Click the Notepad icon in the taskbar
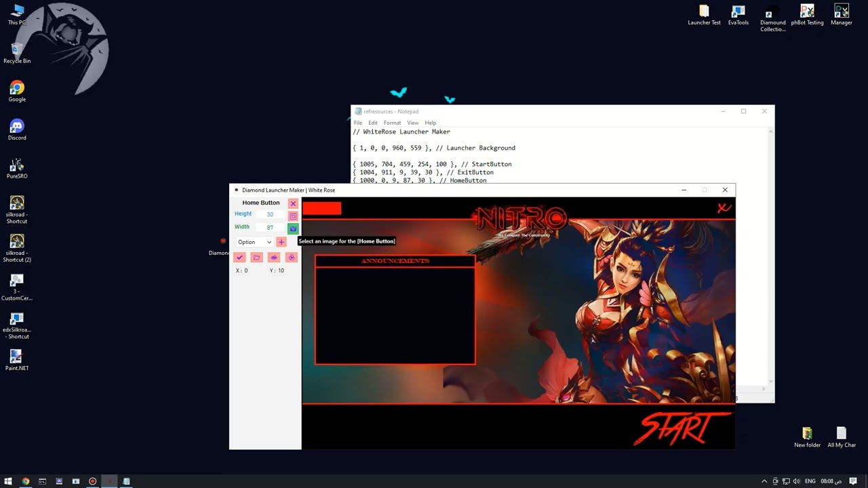868x488 pixels. 126,481
